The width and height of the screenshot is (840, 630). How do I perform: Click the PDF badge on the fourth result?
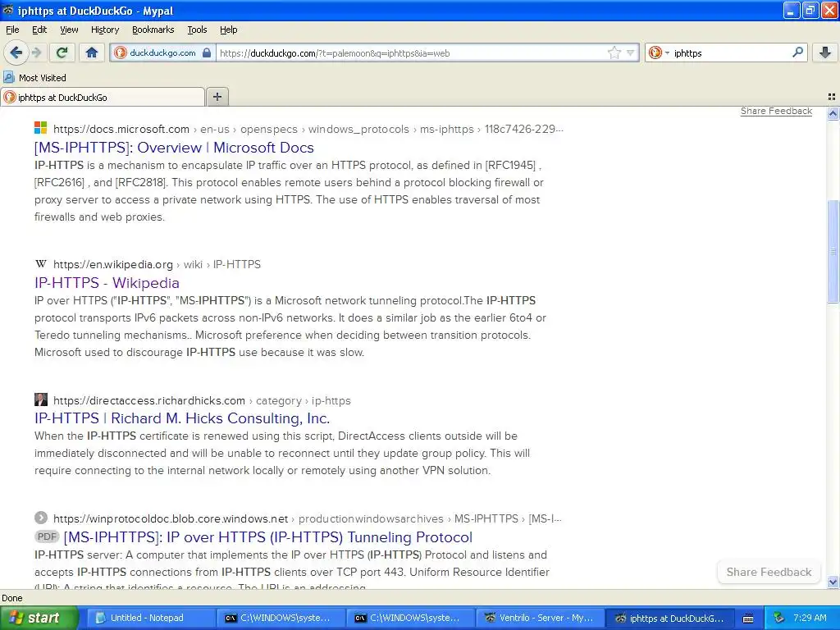(47, 536)
